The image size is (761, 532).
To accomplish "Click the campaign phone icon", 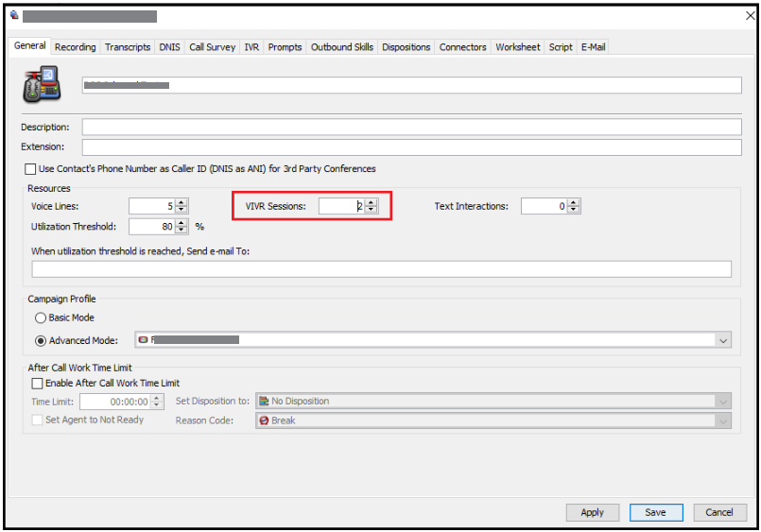I will [42, 84].
